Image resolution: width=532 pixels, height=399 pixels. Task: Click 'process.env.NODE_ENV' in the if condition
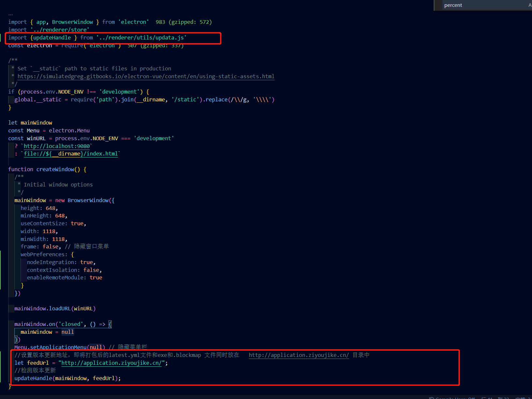[52, 92]
